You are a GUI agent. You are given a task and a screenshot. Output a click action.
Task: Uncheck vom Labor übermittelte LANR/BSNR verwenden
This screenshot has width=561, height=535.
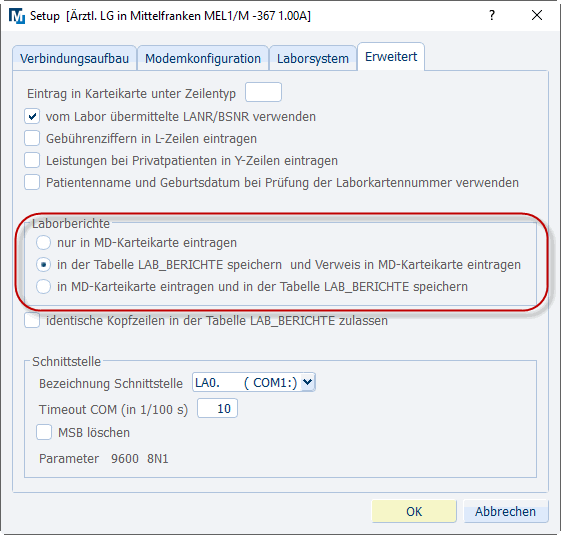point(32,117)
